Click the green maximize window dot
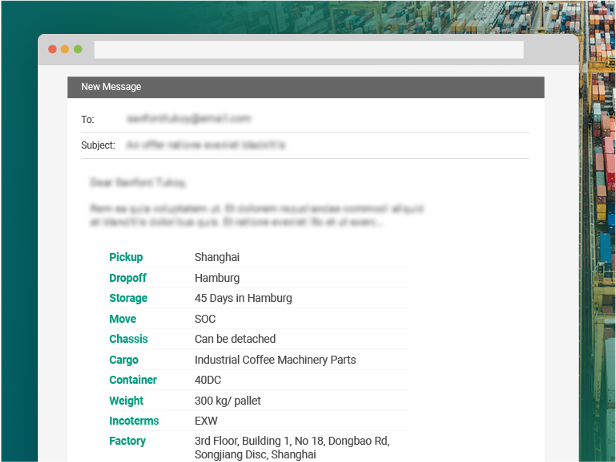Image resolution: width=616 pixels, height=462 pixels. [78, 49]
